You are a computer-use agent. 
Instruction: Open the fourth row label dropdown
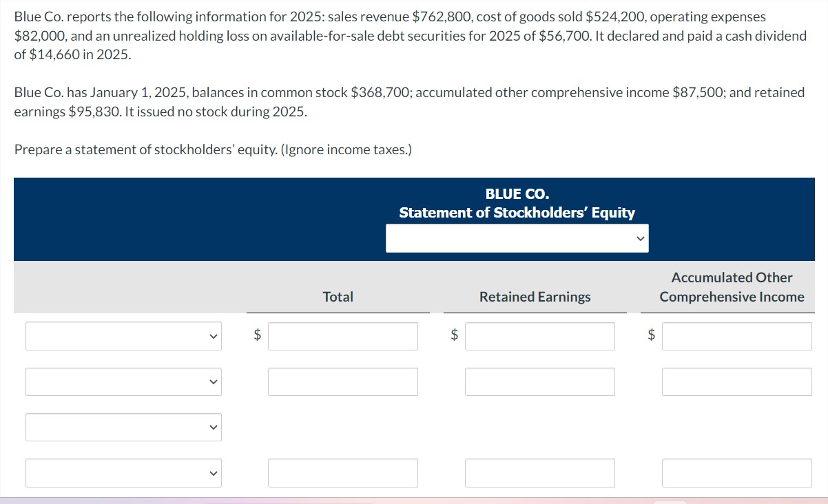(123, 473)
